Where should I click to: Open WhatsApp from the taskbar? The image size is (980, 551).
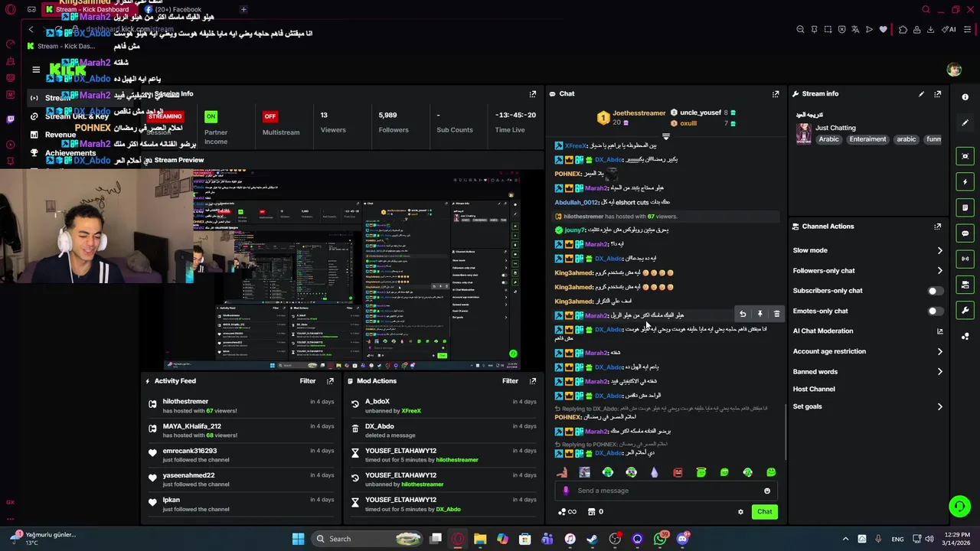661,539
